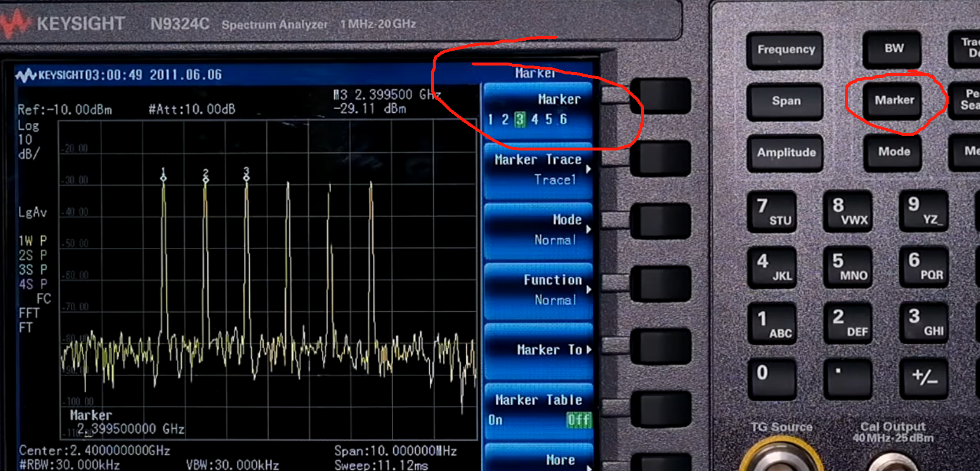Tap keypad key 1 ABC
Image resolution: width=980 pixels, height=471 pixels.
coord(773,323)
